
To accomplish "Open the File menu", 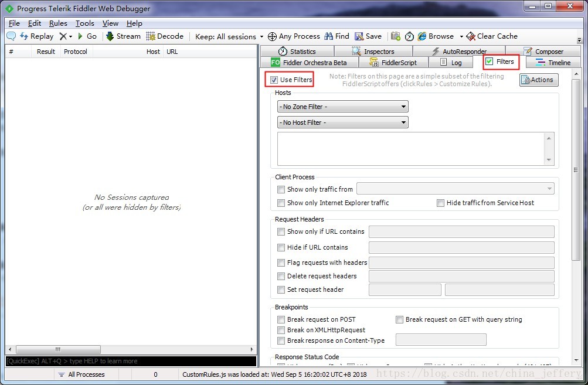I will click(14, 23).
